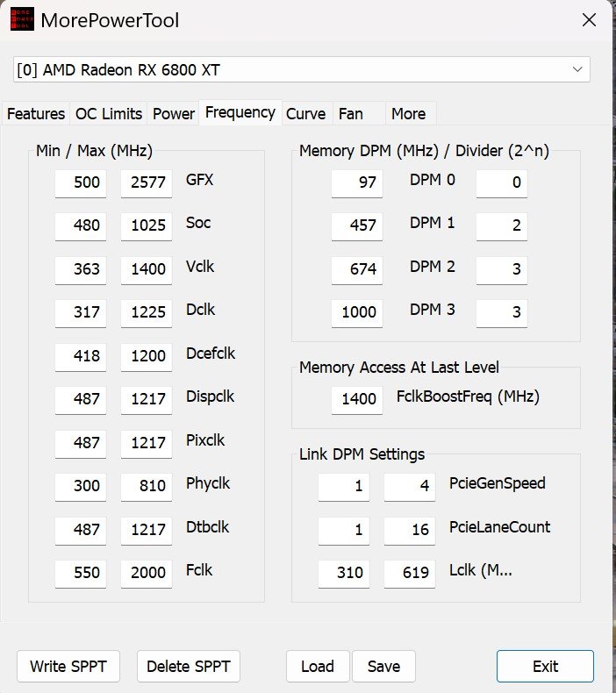Viewport: 616px width, 693px height.
Task: Select the PcieLaneCount minimum field
Action: click(344, 531)
